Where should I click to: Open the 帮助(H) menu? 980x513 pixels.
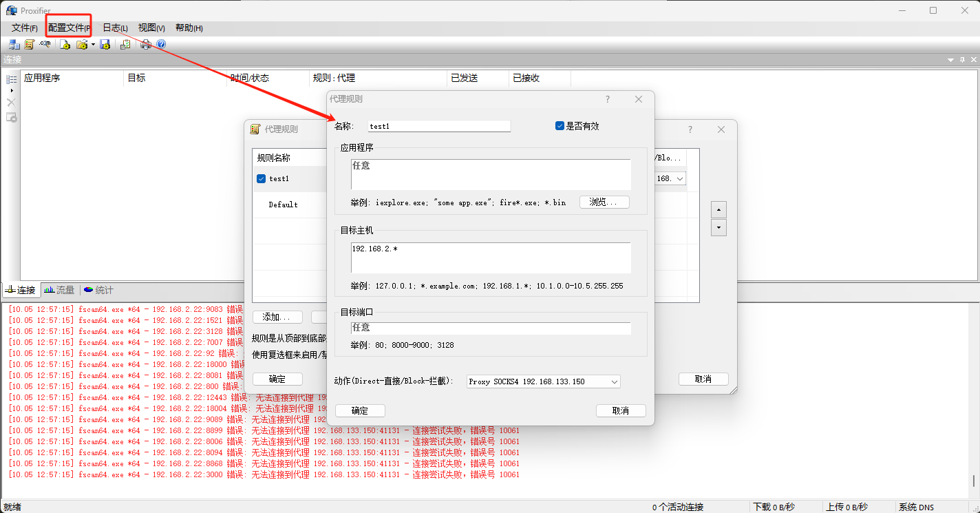[x=189, y=28]
